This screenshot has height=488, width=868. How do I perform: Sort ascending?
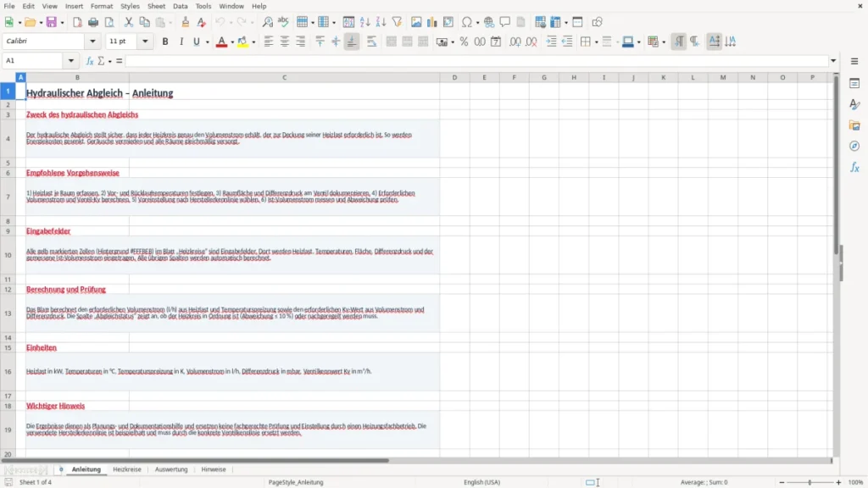(364, 22)
